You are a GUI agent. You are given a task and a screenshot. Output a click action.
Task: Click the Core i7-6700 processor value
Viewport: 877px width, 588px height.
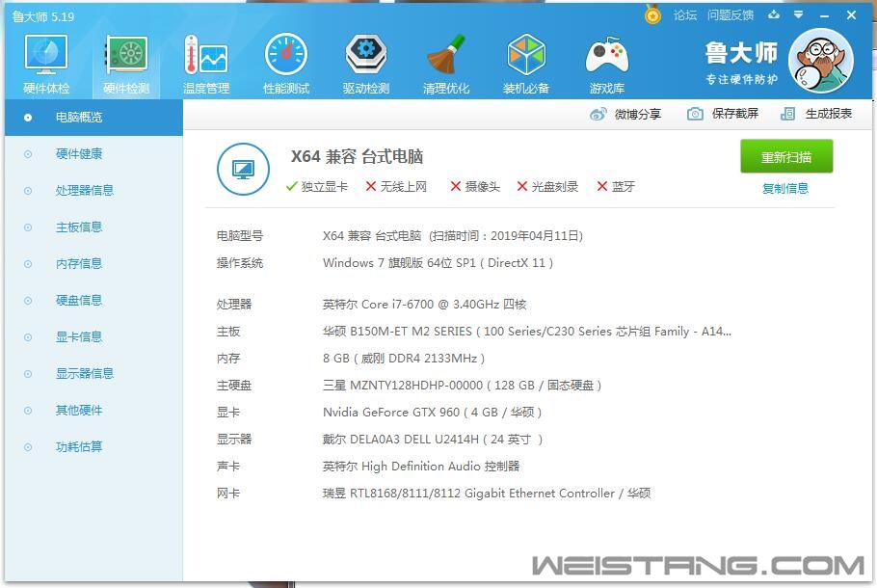(x=424, y=305)
